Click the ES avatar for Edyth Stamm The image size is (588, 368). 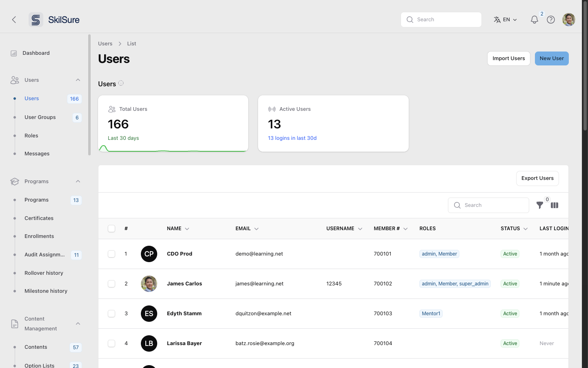(149, 314)
